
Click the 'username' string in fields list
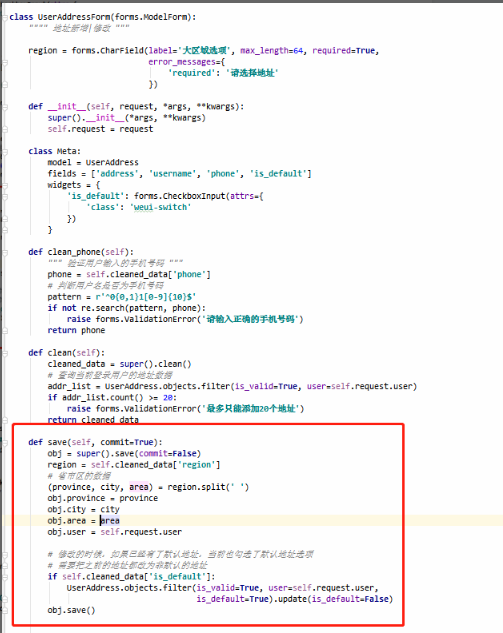[x=172, y=174]
